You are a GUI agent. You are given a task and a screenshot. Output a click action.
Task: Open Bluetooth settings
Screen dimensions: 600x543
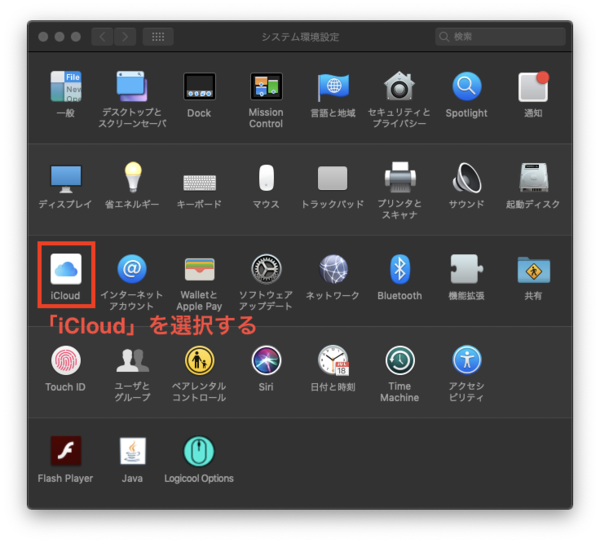[399, 269]
